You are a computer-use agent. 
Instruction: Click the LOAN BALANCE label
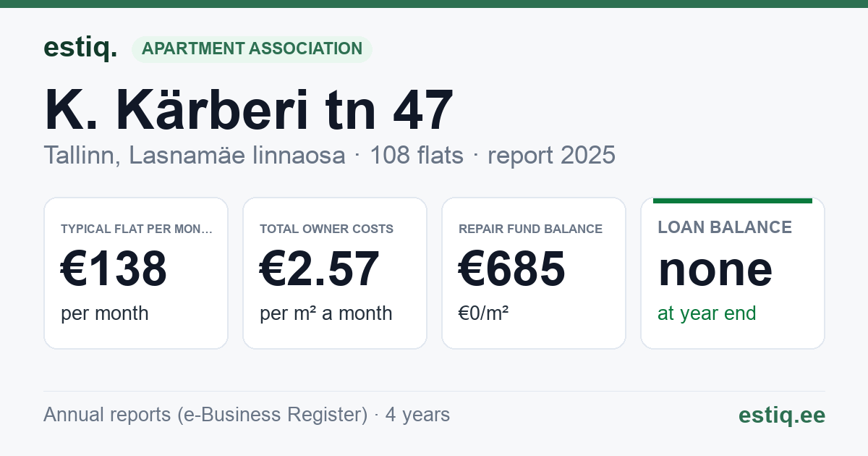[x=725, y=227]
